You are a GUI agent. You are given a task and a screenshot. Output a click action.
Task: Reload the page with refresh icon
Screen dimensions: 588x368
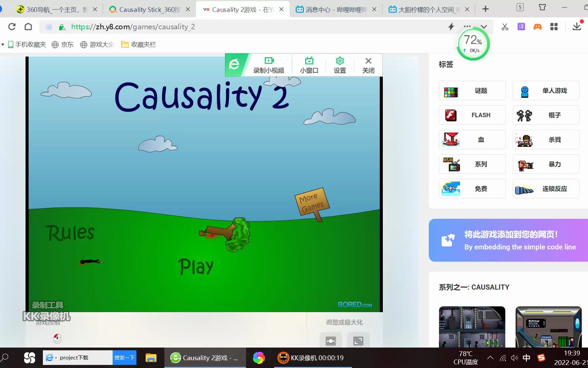[x=12, y=27]
